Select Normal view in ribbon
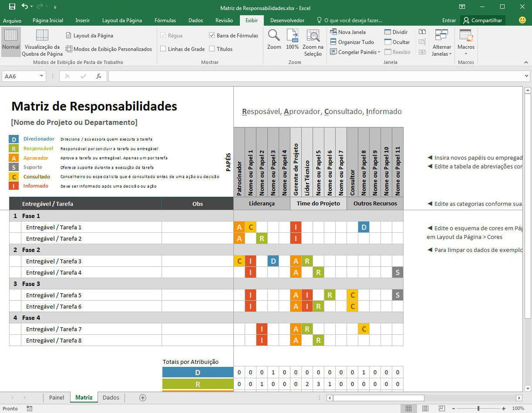 pos(11,41)
